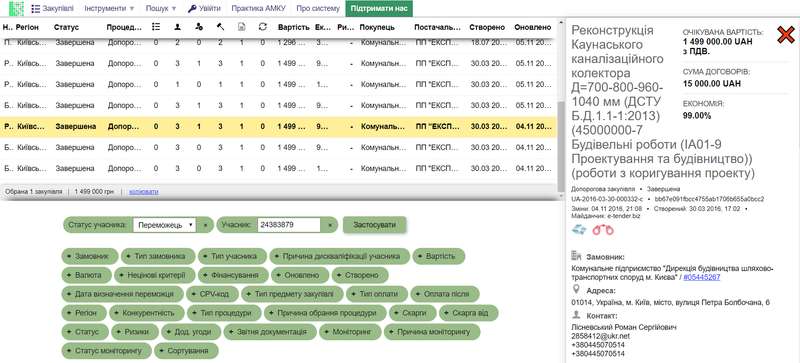Add the Нецінові критерії filter
The width and height of the screenshot is (800, 363).
(154, 275)
